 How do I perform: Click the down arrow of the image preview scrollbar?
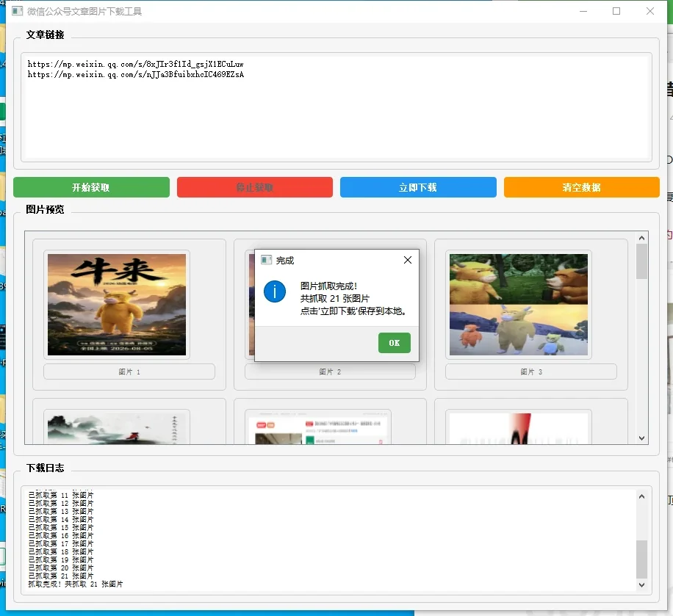(641, 438)
